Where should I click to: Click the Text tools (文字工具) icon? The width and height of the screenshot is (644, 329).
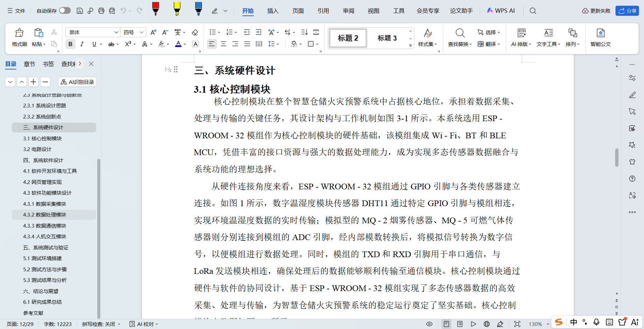click(549, 33)
